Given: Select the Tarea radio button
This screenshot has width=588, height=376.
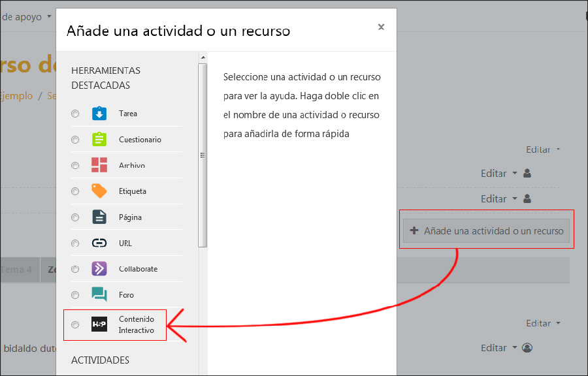Looking at the screenshot, I should (x=75, y=114).
